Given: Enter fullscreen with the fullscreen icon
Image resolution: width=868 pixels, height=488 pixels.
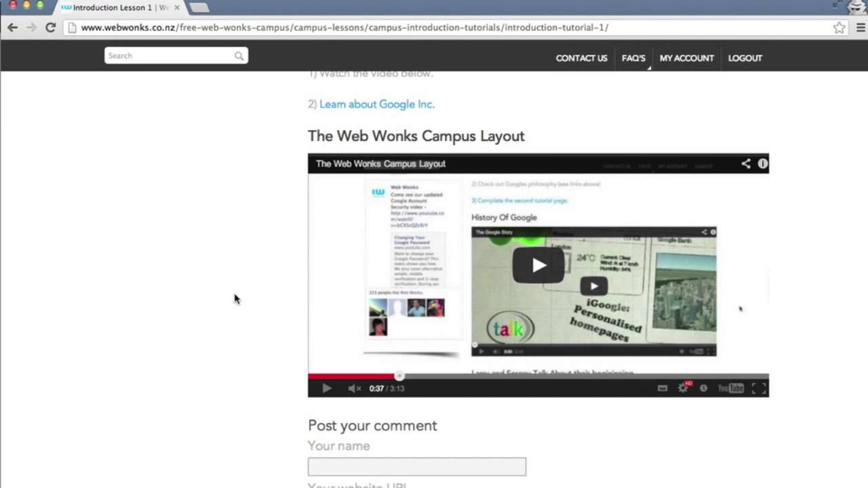Looking at the screenshot, I should point(759,388).
